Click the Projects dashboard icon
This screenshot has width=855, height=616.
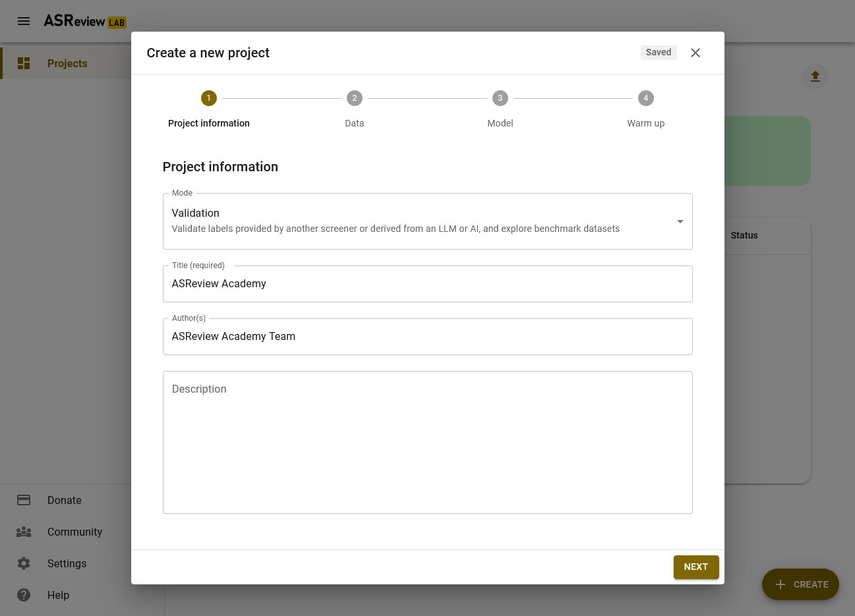pyautogui.click(x=24, y=63)
